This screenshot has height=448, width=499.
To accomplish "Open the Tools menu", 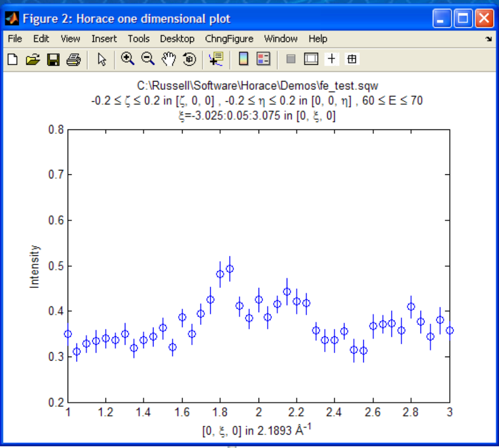I will click(x=139, y=39).
